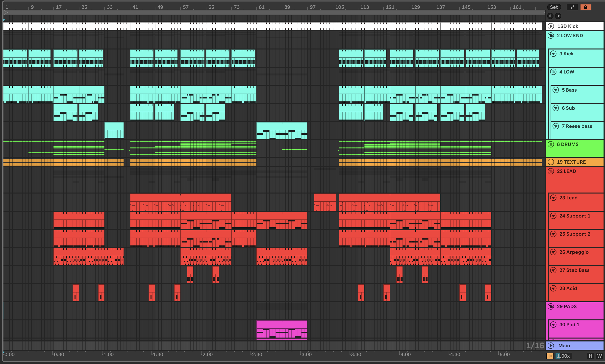This screenshot has width=605, height=364.
Task: Click the 29 PADS group fold icon
Action: (551, 306)
